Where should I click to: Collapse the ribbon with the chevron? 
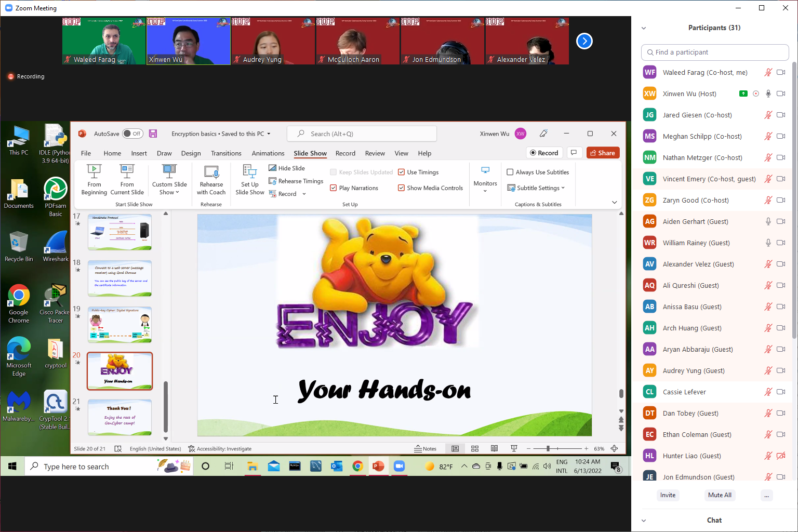click(x=615, y=203)
